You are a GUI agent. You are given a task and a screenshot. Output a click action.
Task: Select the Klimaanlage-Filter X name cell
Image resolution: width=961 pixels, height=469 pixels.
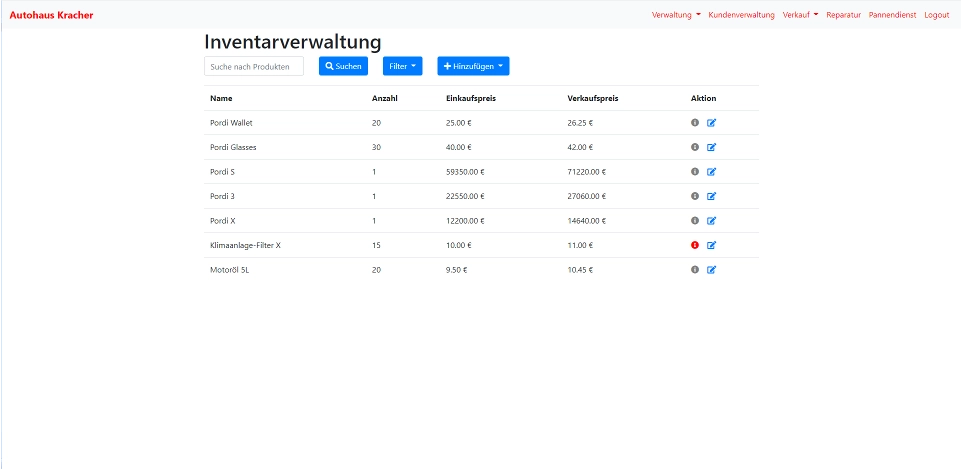(x=245, y=245)
